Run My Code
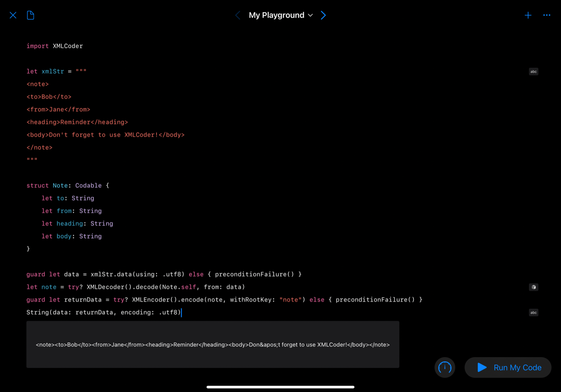561x392 pixels. (508, 367)
